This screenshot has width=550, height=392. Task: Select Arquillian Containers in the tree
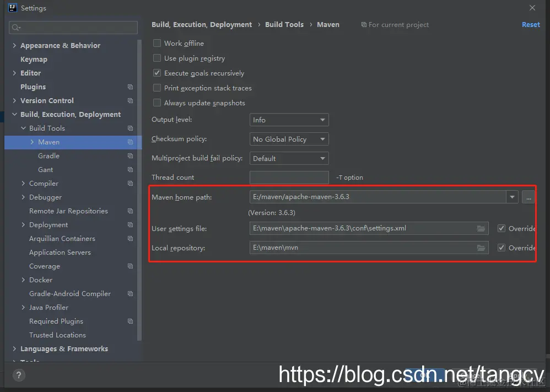click(x=62, y=239)
